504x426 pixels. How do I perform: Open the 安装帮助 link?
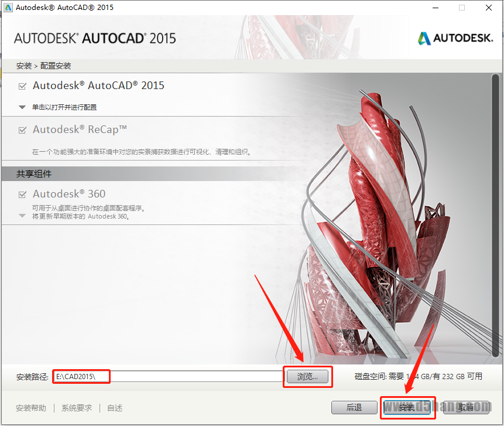(x=31, y=408)
